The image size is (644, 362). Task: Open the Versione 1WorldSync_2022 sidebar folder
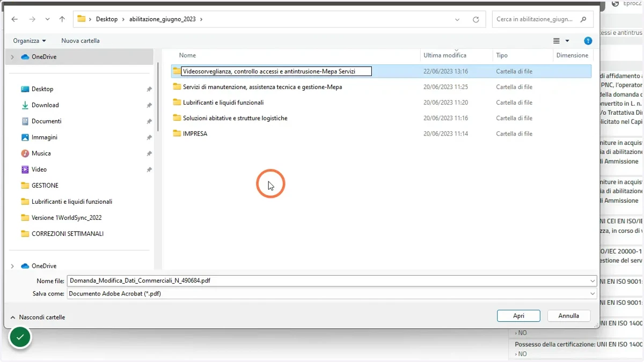(67, 218)
